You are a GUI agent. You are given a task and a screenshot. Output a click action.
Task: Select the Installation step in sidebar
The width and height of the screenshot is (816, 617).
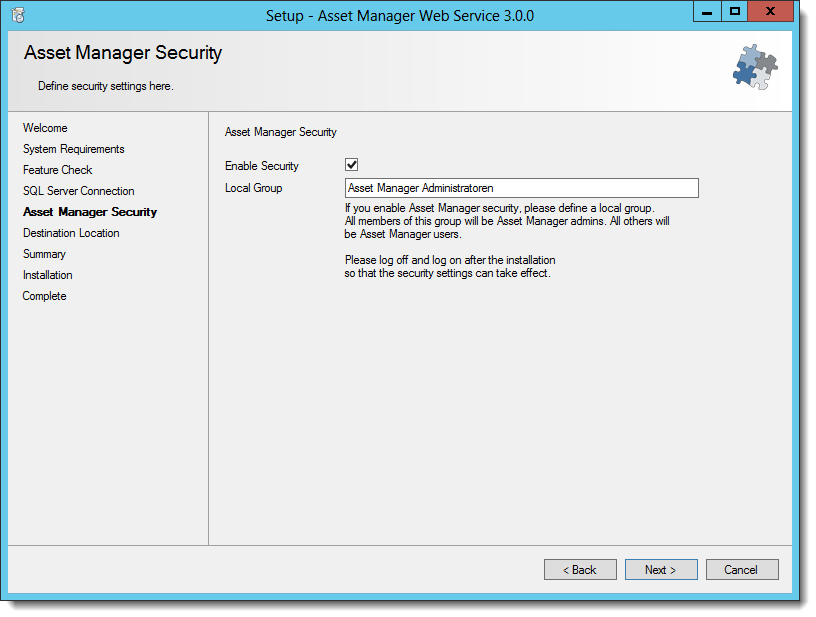point(48,275)
